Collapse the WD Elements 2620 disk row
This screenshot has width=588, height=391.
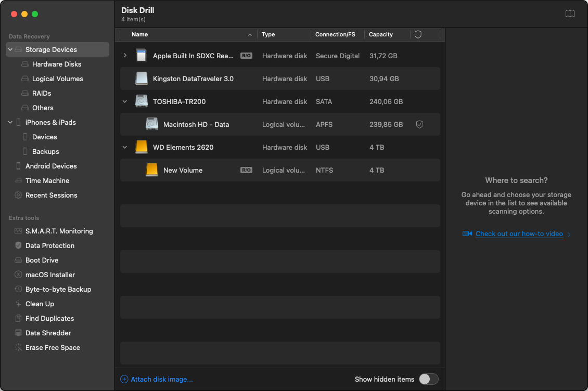tap(125, 147)
